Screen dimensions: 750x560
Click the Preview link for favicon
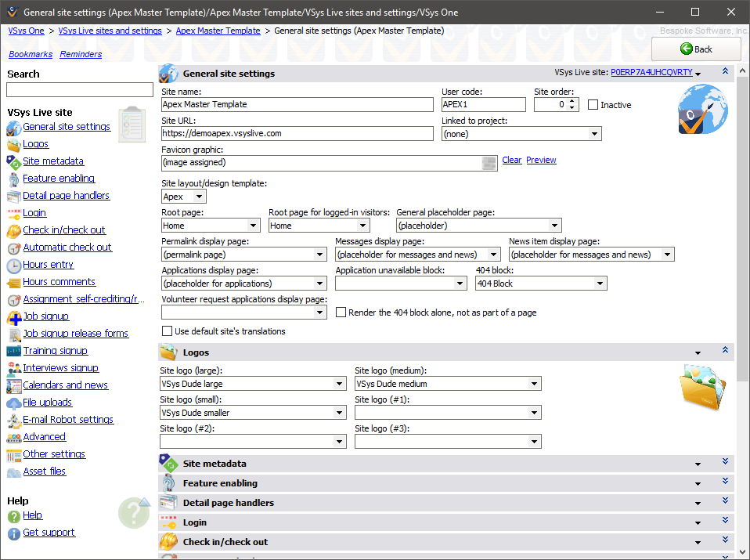pyautogui.click(x=541, y=160)
